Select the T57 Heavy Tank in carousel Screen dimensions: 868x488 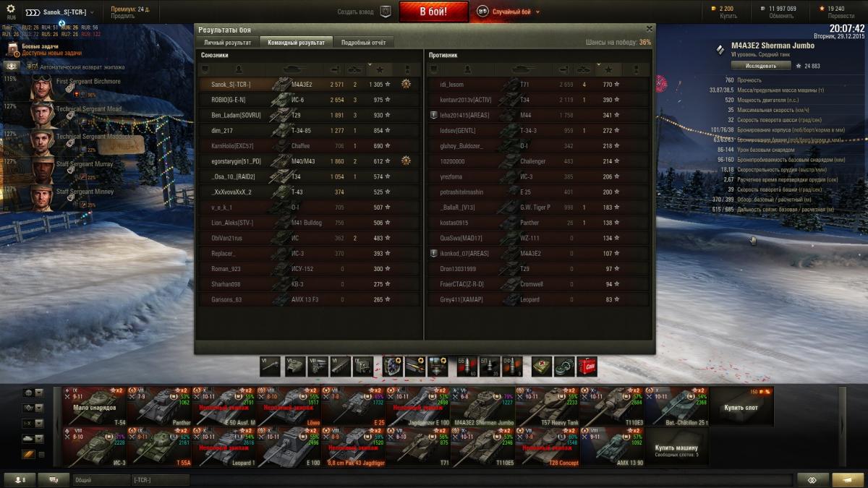[x=548, y=406]
